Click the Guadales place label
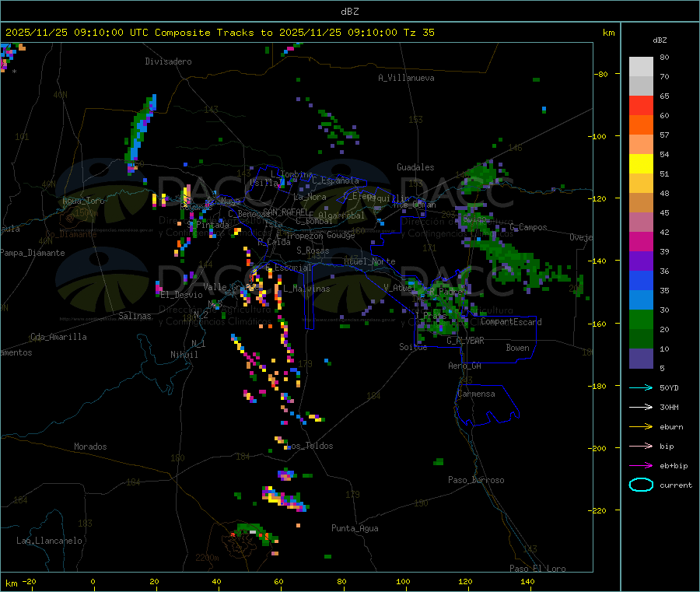This screenshot has width=700, height=592. (415, 167)
